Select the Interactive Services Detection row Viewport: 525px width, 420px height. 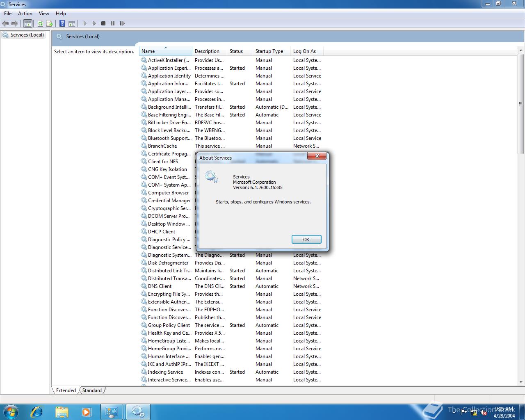(231, 379)
